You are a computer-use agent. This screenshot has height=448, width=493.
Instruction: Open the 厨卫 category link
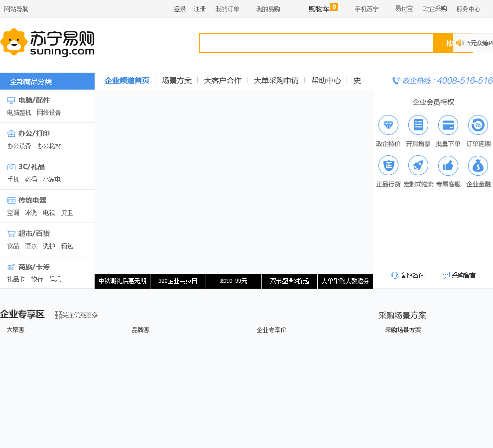[67, 213]
